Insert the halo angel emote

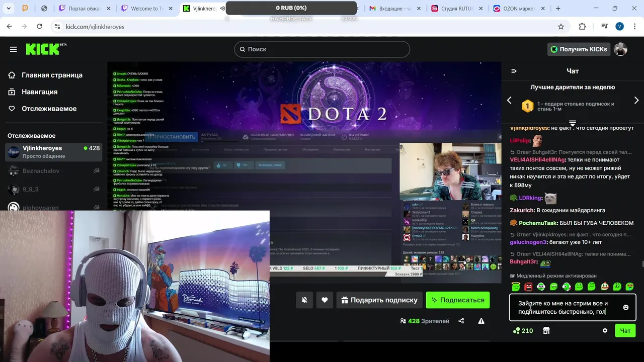coord(516,287)
